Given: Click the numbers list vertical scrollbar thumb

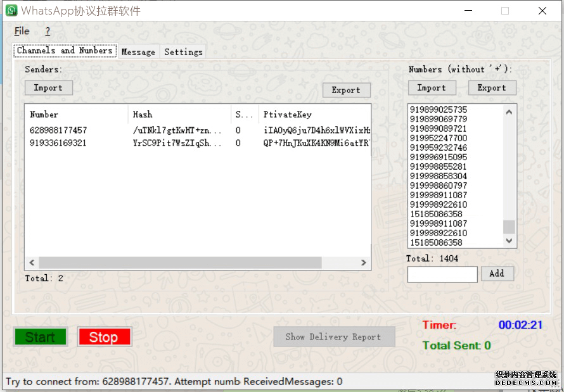Looking at the screenshot, I should (x=509, y=227).
